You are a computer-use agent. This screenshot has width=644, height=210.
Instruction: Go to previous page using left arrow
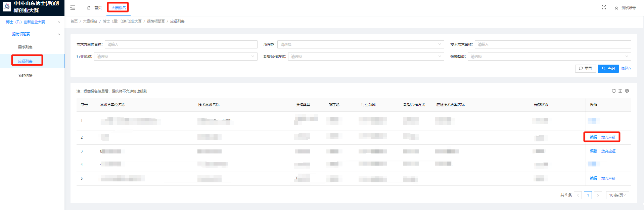[x=578, y=195]
